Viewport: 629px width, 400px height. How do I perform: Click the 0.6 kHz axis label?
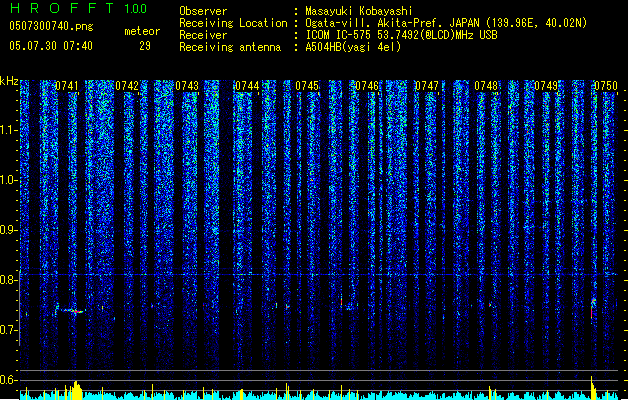(x=9, y=380)
